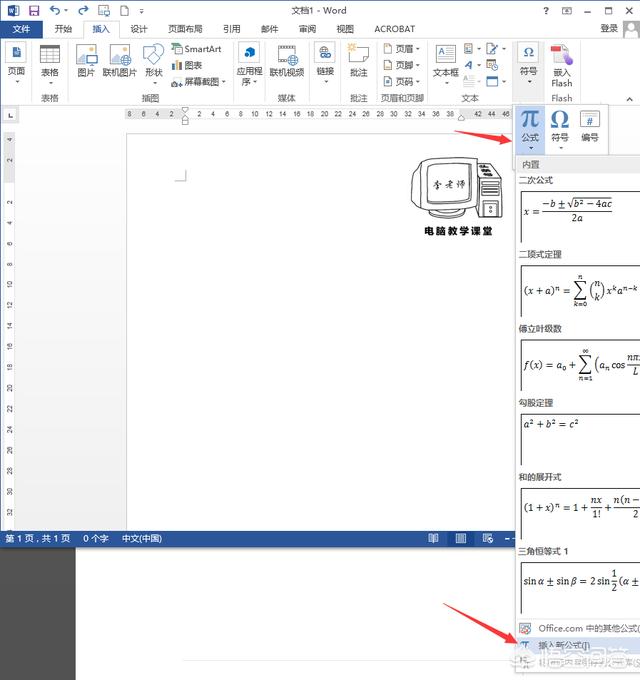Click the 联机视频 (Online Video) icon

coord(287,59)
